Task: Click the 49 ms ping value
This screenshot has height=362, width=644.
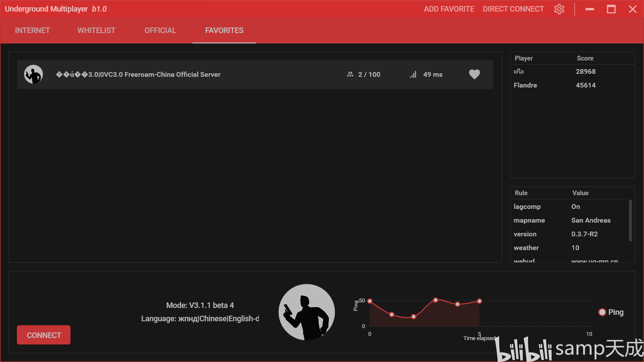Action: (x=433, y=75)
